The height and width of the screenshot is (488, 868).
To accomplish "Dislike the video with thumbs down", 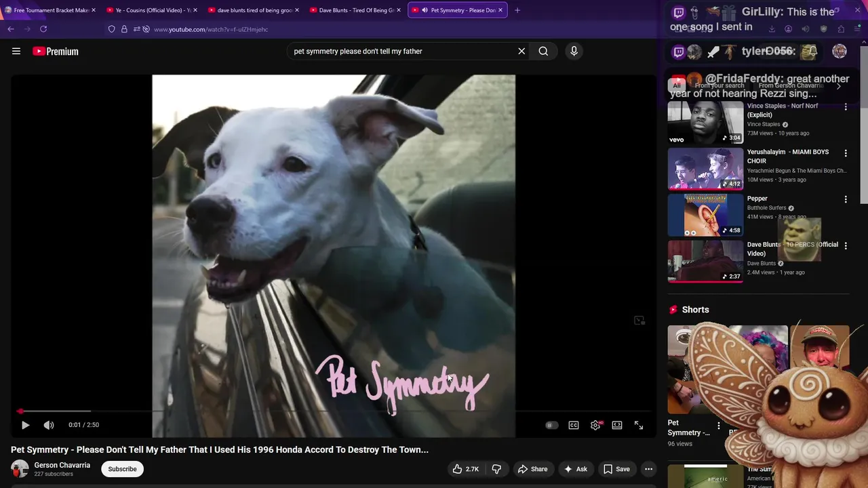I will pyautogui.click(x=496, y=469).
